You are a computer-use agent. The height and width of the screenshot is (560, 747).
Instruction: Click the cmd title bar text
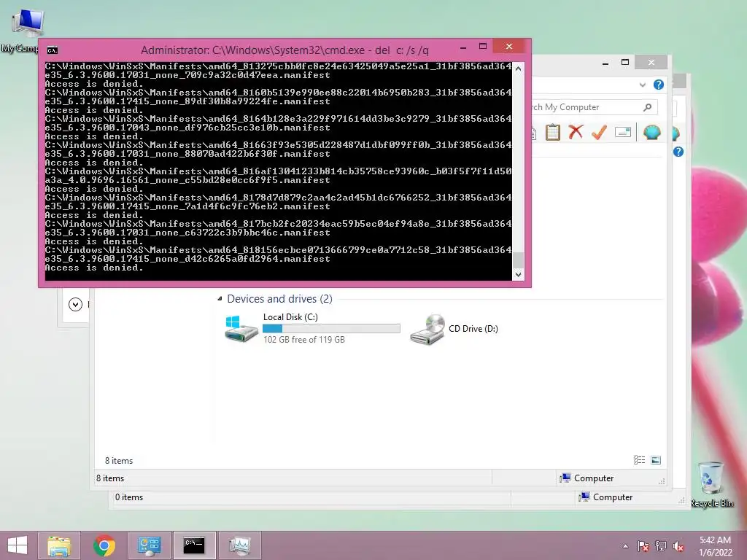pyautogui.click(x=285, y=50)
